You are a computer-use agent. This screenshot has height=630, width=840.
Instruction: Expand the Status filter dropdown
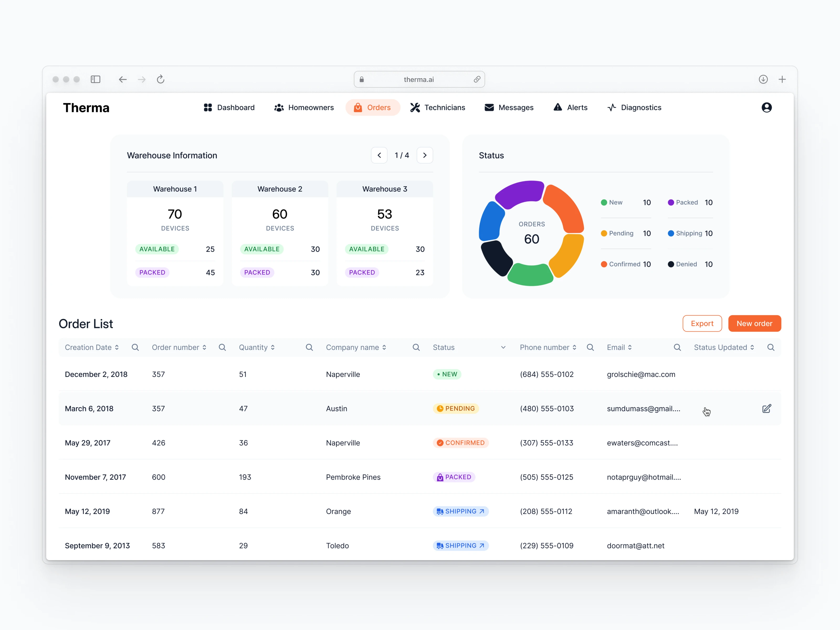point(503,348)
